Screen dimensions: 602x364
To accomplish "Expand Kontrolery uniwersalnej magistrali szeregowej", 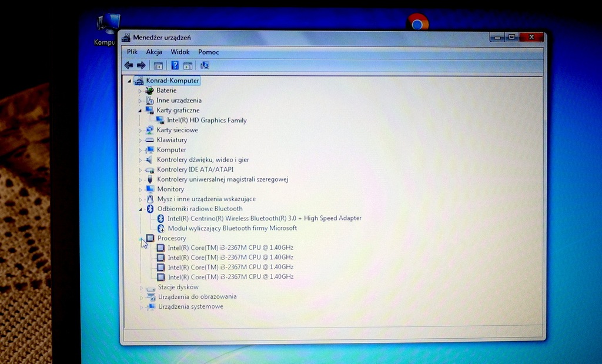I will tap(140, 180).
